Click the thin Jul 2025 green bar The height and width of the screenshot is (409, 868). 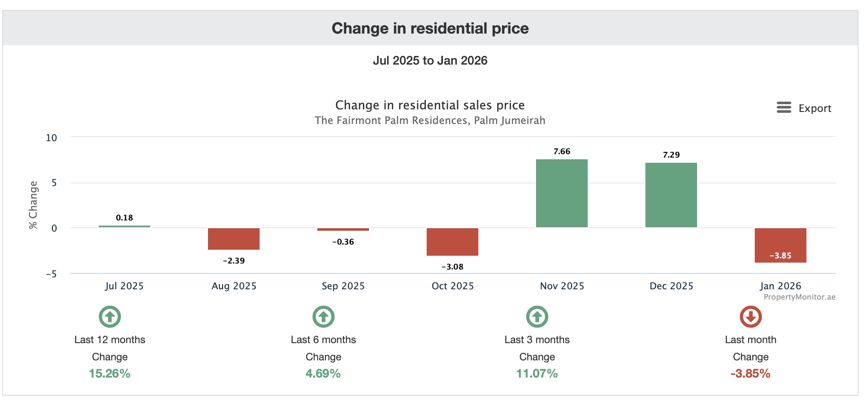tap(124, 226)
